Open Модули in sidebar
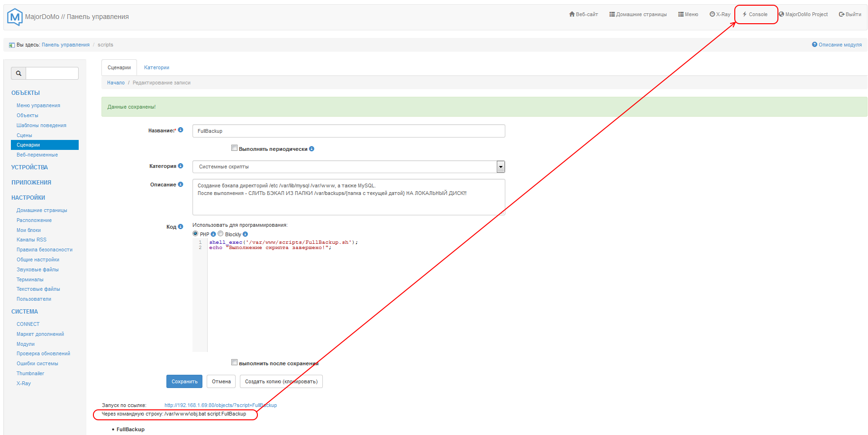This screenshot has width=868, height=435. (x=26, y=344)
